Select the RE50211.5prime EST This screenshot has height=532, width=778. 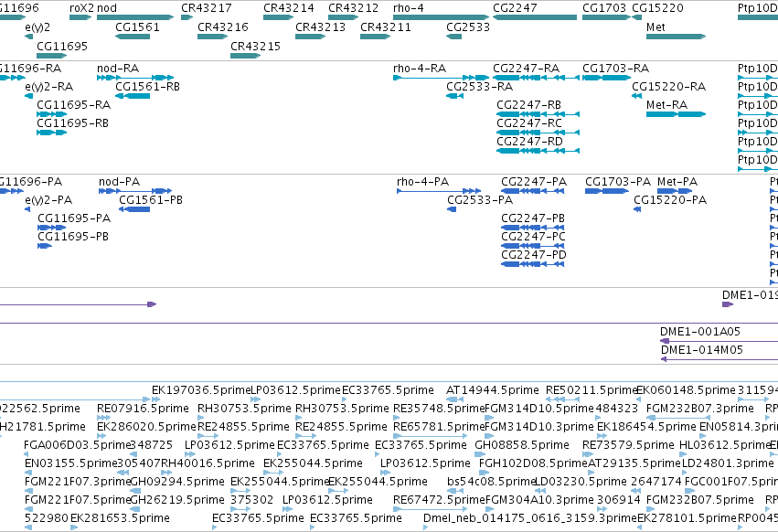[x=562, y=399]
